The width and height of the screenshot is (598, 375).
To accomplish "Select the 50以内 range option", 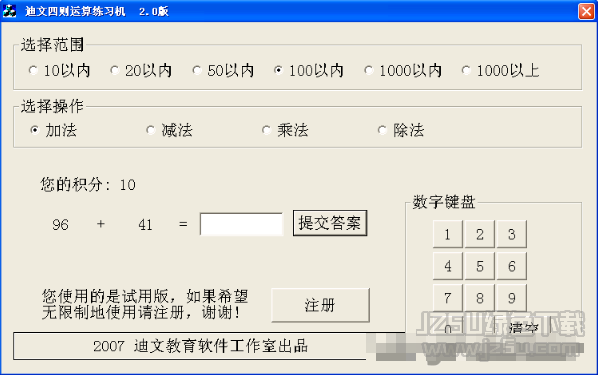I will point(223,71).
